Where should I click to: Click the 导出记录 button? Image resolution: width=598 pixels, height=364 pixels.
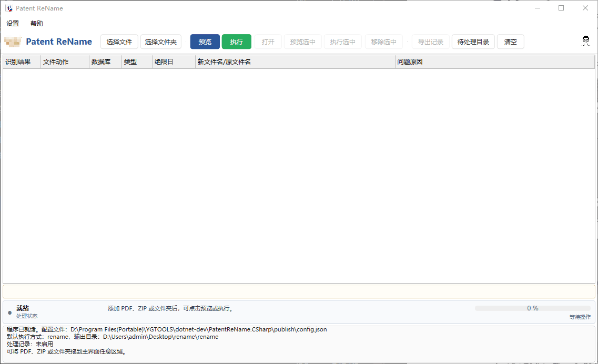coord(431,42)
